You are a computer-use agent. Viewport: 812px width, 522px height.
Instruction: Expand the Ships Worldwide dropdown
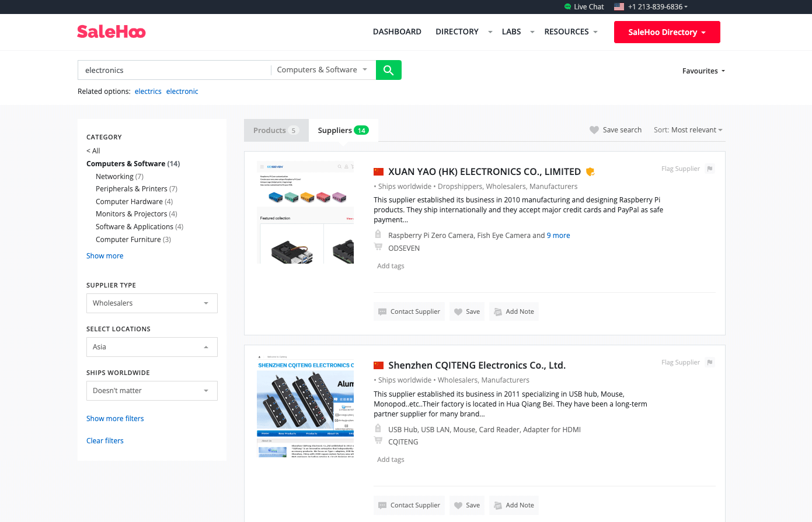tap(152, 391)
